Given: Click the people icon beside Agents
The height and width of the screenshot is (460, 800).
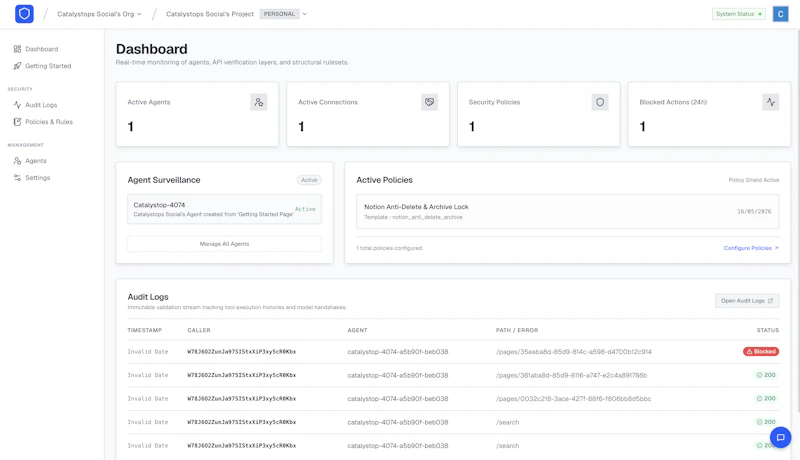Looking at the screenshot, I should (17, 161).
